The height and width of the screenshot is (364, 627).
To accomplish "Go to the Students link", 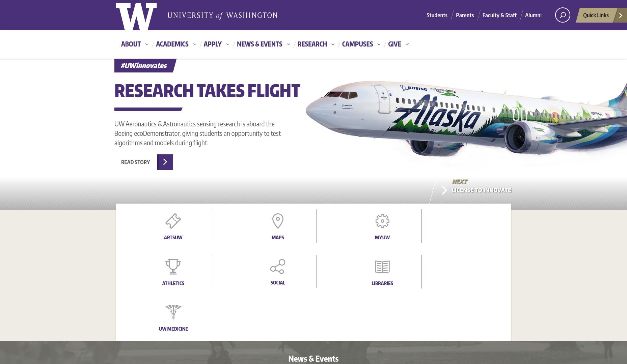I will pos(437,15).
